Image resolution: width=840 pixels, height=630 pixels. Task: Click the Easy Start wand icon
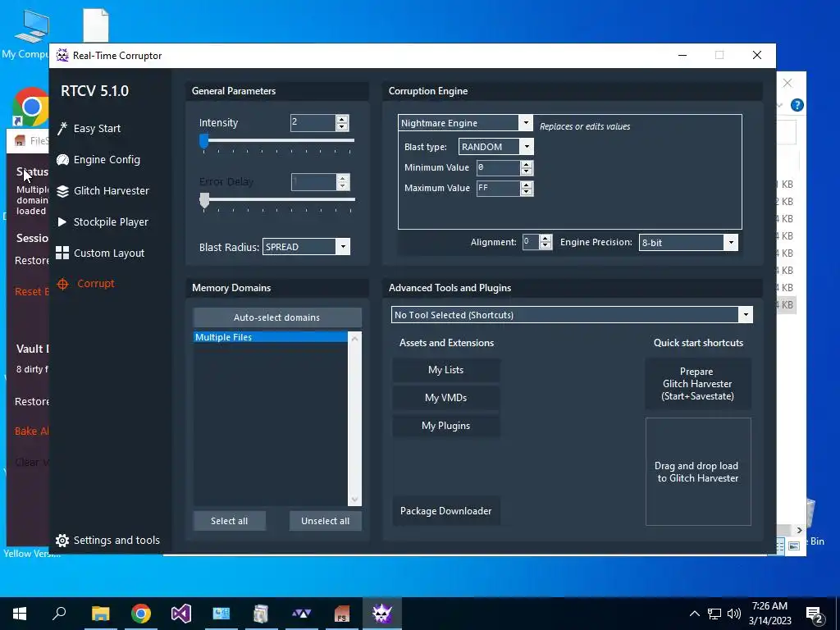tap(62, 129)
